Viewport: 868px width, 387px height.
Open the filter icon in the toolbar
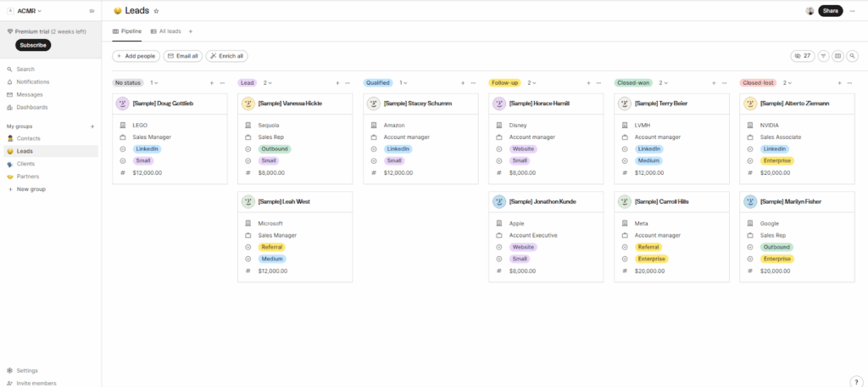click(823, 56)
